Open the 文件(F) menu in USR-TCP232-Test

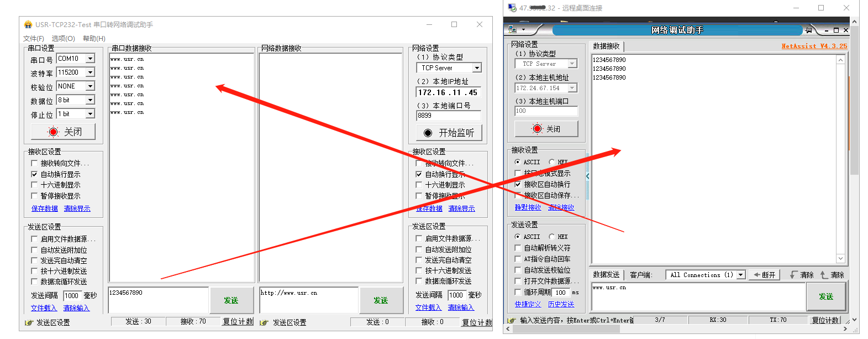(x=33, y=38)
